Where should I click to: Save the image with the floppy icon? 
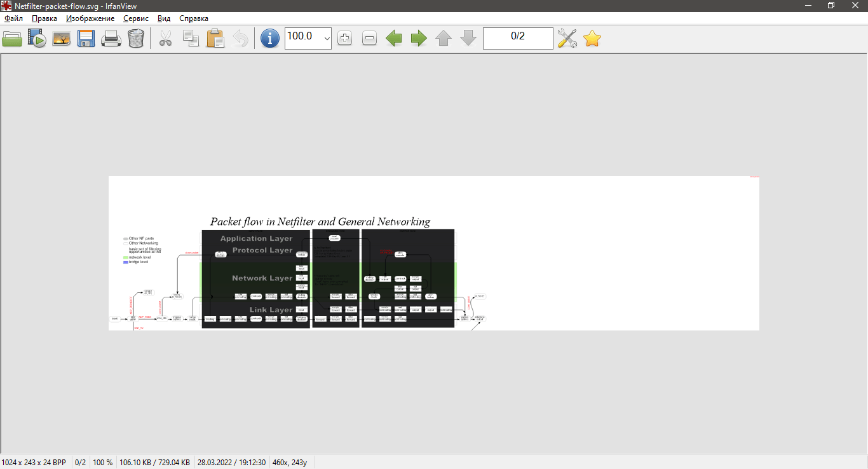(86, 39)
